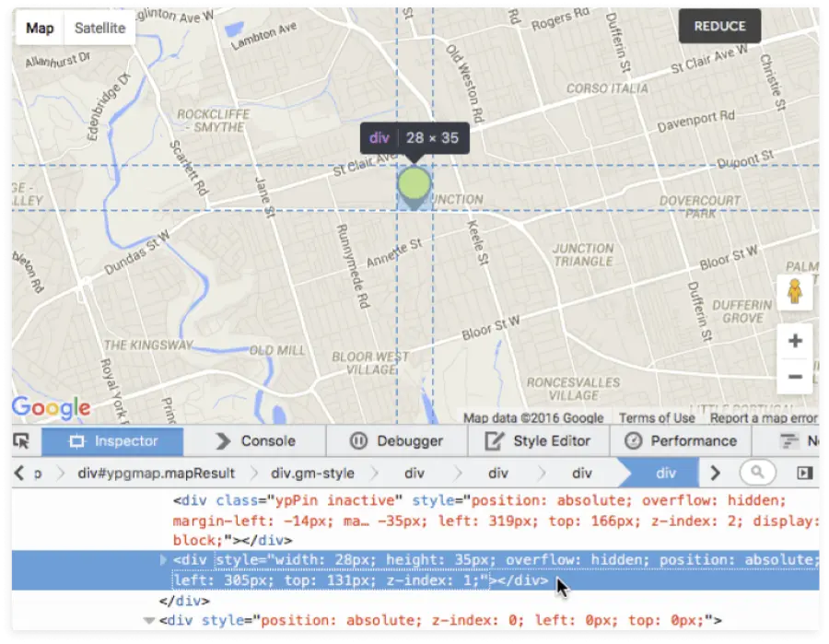The image size is (829, 644).
Task: Select div.gm-style breadcrumb
Action: (x=312, y=474)
